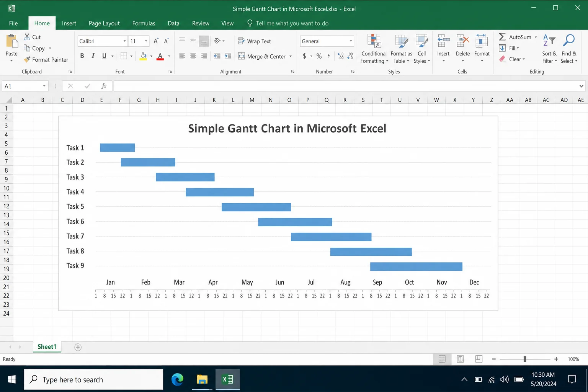Click the Accounting dollar format icon

click(x=304, y=56)
